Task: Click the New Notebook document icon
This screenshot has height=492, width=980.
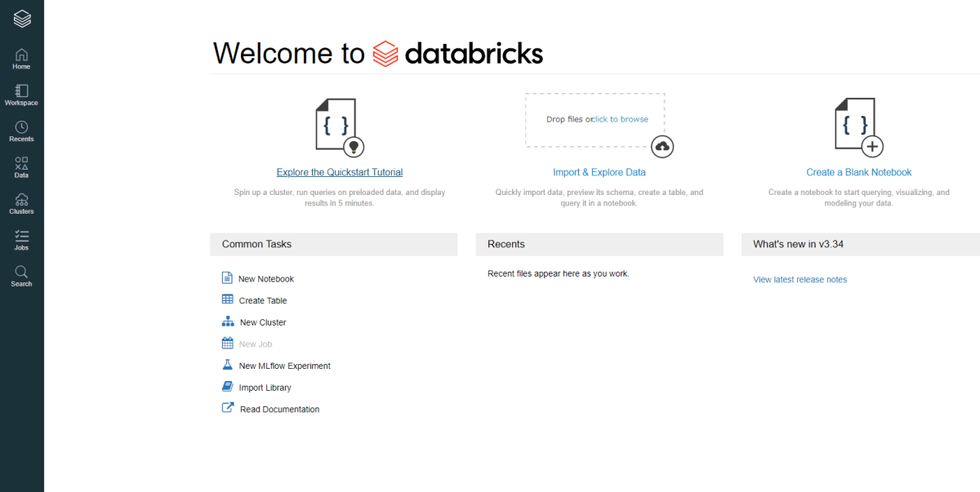Action: (x=227, y=278)
